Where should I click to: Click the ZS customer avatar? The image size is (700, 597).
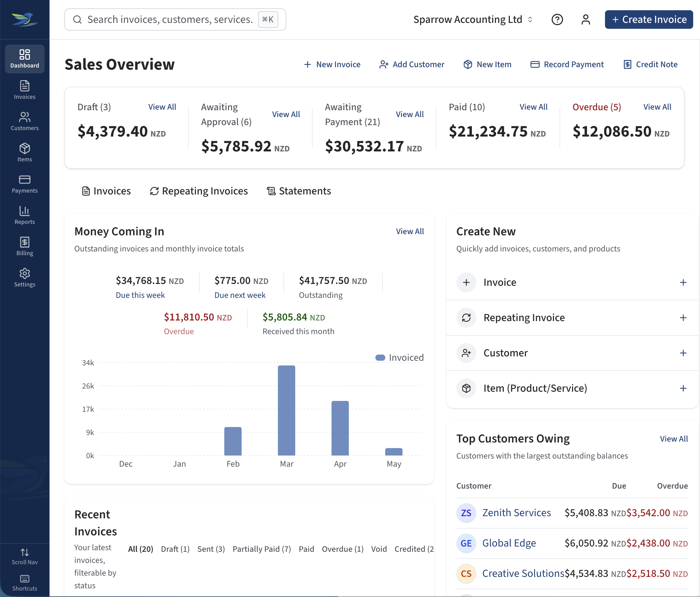466,513
